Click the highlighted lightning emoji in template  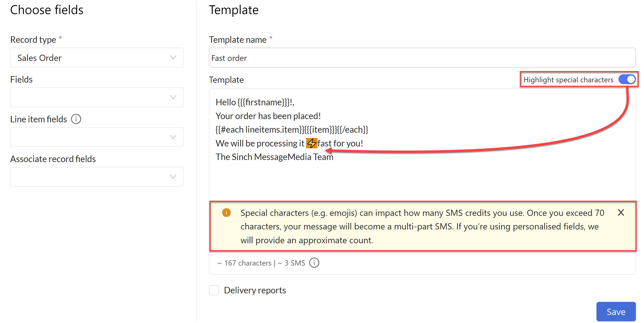[x=311, y=143]
